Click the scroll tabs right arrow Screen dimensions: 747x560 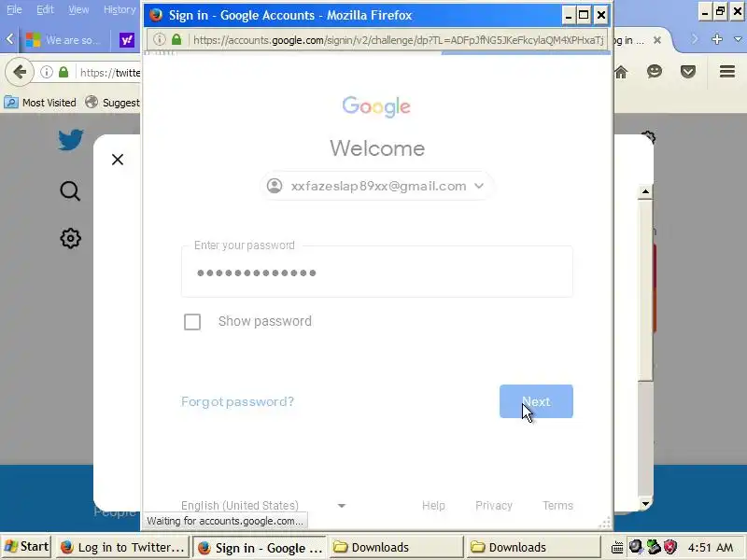[x=694, y=39]
